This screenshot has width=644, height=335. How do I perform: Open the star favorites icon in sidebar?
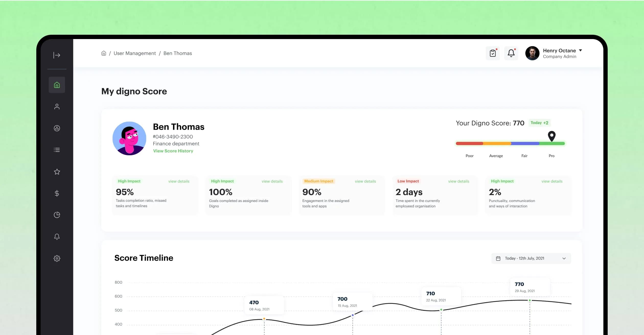[x=57, y=172]
